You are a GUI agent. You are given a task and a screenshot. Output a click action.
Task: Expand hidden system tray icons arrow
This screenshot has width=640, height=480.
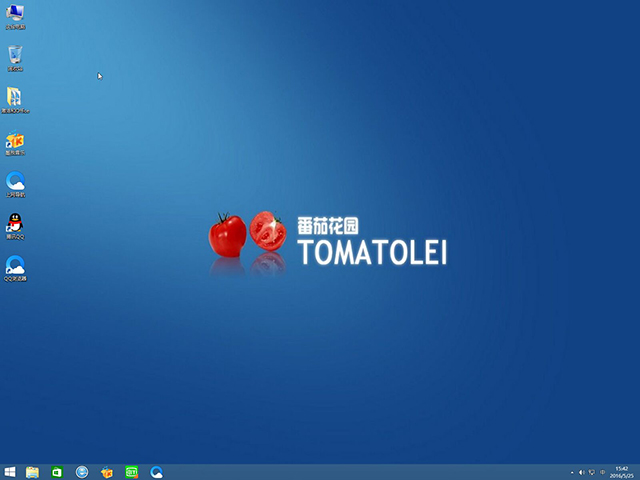pyautogui.click(x=572, y=471)
